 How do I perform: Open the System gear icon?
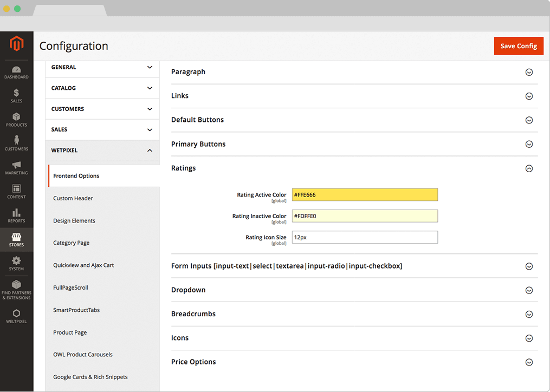click(x=16, y=263)
